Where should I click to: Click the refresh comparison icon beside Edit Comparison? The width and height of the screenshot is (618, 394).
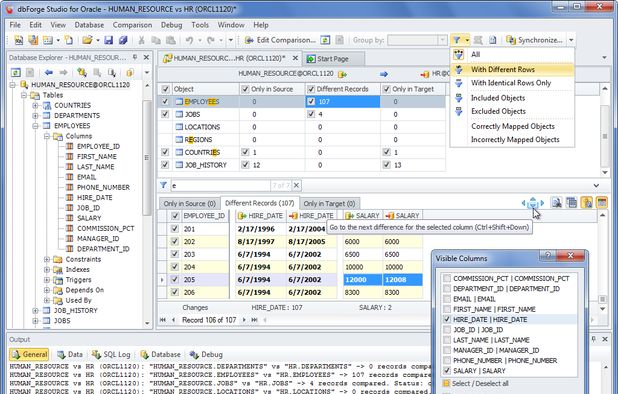pyautogui.click(x=325, y=40)
